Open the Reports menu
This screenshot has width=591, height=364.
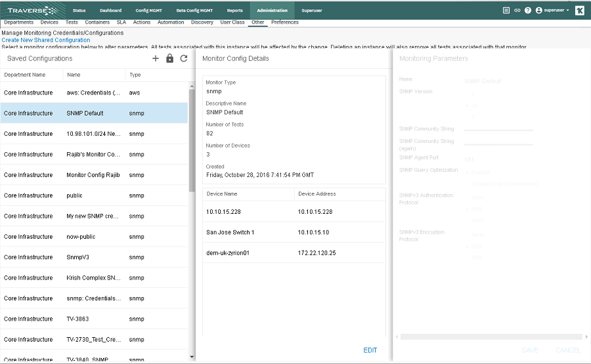pos(235,10)
